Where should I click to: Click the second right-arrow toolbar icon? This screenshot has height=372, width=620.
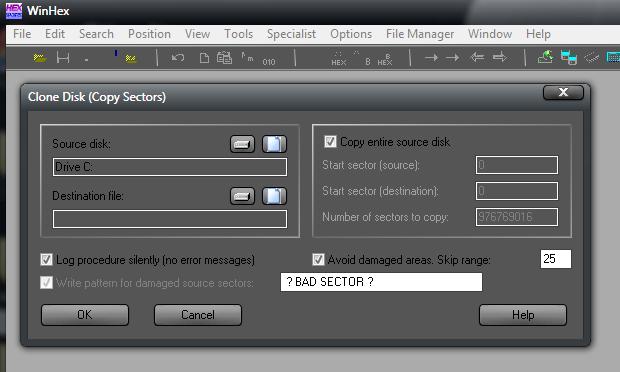[x=452, y=58]
